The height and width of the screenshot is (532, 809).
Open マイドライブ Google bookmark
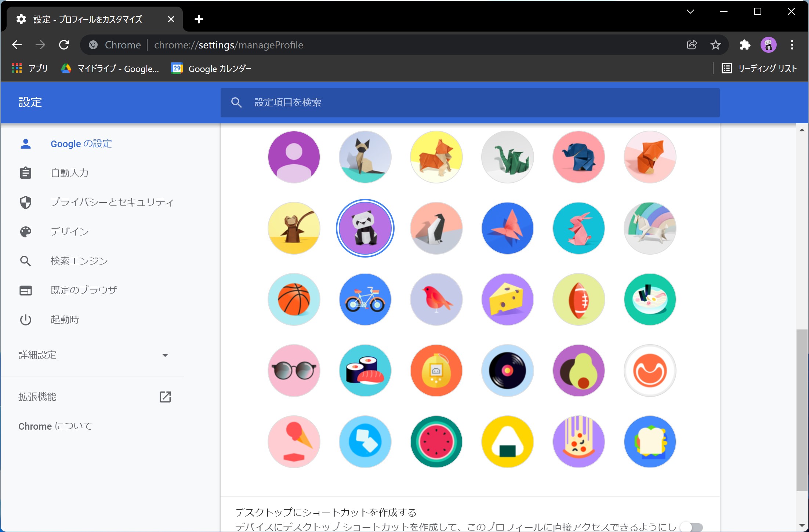(x=110, y=68)
